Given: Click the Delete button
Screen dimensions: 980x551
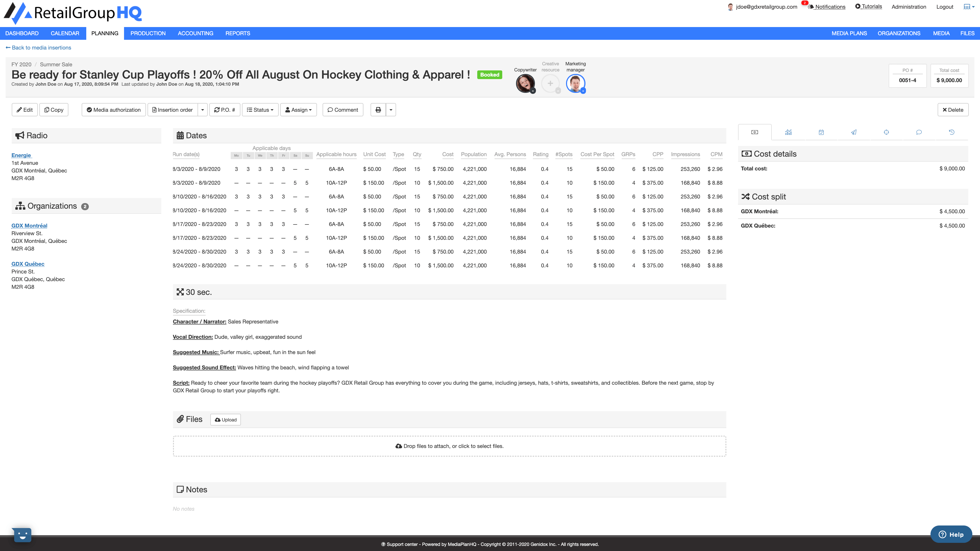Looking at the screenshot, I should tap(953, 109).
